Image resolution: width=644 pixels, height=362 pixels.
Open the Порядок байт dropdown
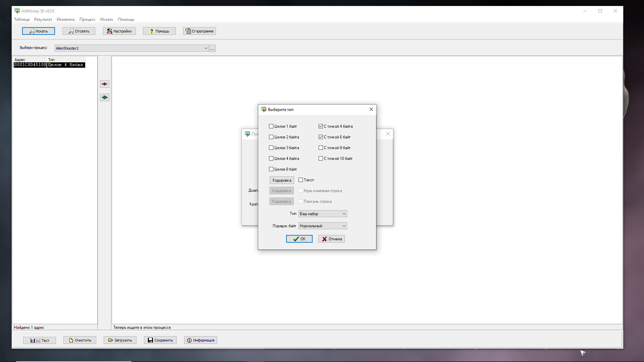323,226
